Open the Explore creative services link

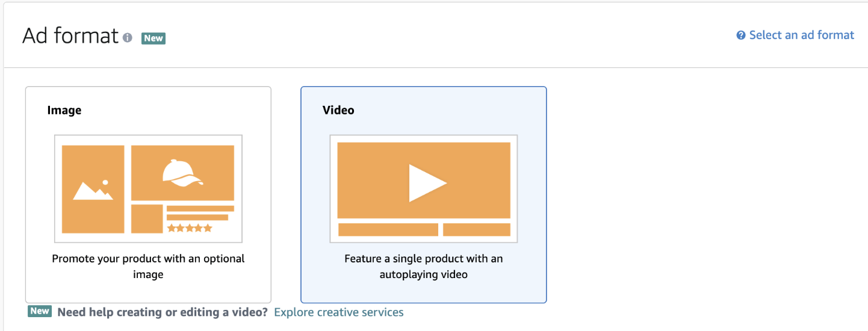338,312
